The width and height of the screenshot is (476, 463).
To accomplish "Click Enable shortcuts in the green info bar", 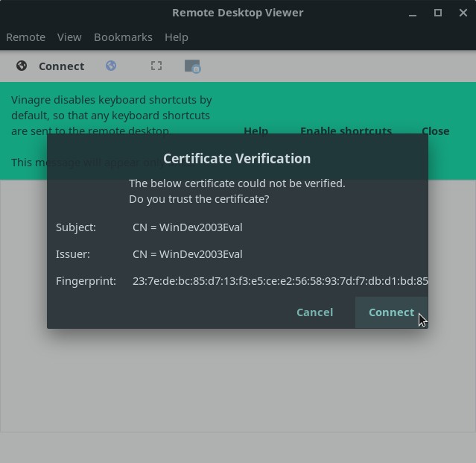I will [346, 130].
